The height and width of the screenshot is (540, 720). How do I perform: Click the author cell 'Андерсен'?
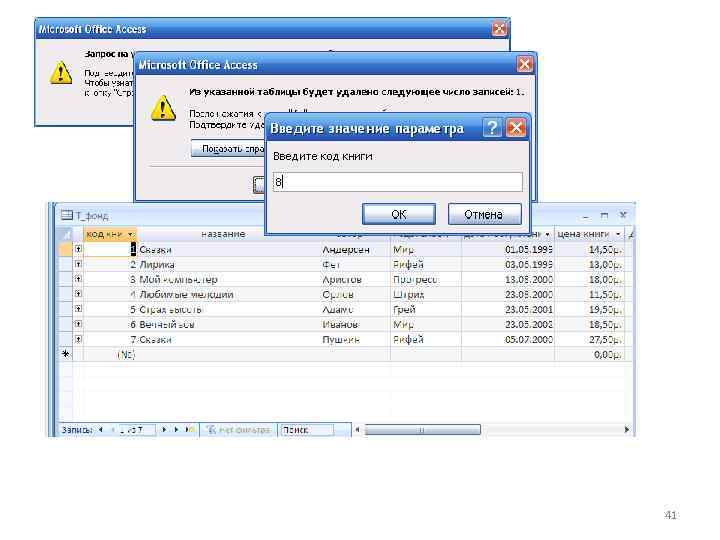[x=355, y=249]
